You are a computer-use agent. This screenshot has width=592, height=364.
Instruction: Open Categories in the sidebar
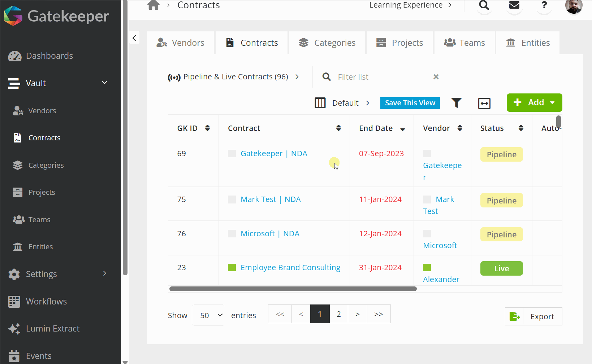(x=38, y=165)
